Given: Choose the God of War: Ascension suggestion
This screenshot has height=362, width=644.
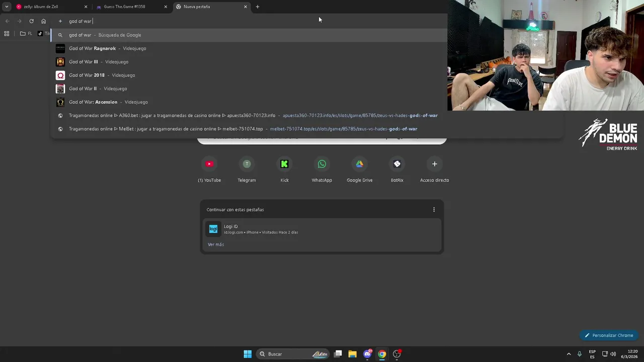Looking at the screenshot, I should 249,102.
